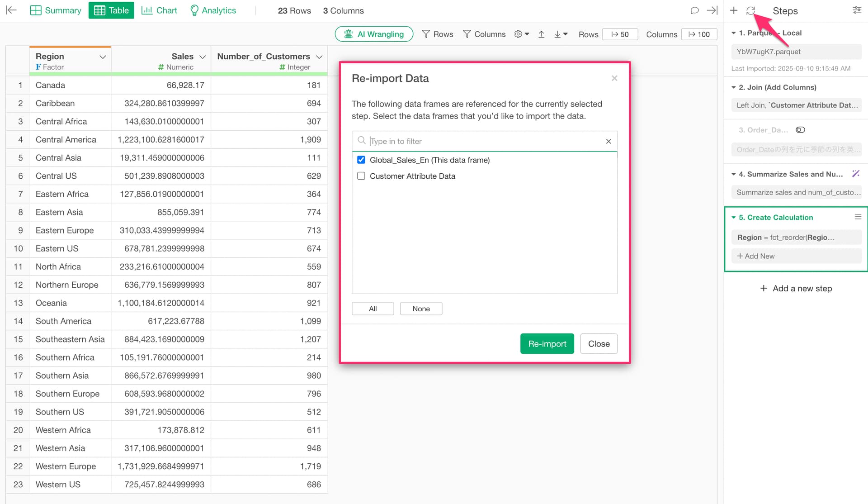Switch to the Chart tab
This screenshot has height=504, width=868.
pos(159,10)
